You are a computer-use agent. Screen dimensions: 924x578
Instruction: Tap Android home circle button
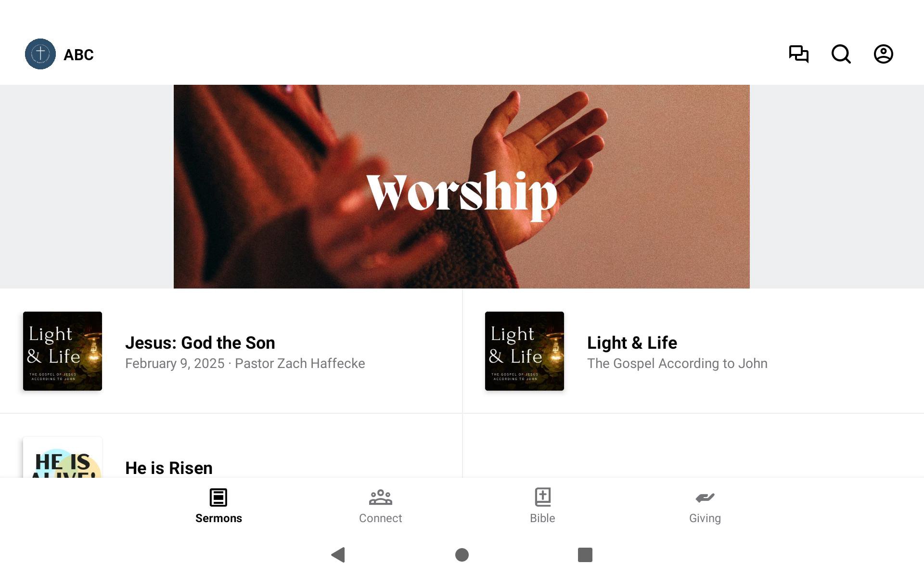point(462,555)
